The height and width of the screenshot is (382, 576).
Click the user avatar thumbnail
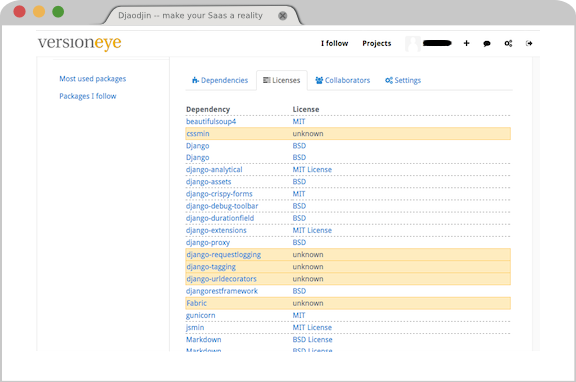pos(413,44)
